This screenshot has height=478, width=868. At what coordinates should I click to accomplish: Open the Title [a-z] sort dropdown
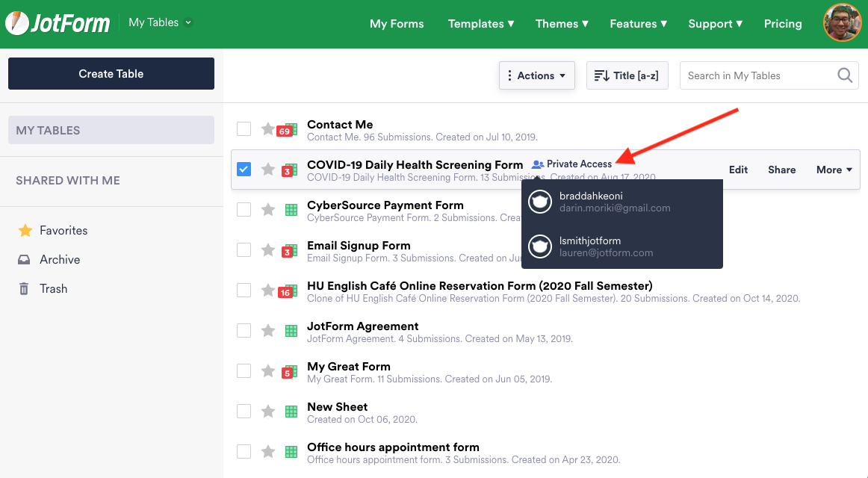[627, 75]
